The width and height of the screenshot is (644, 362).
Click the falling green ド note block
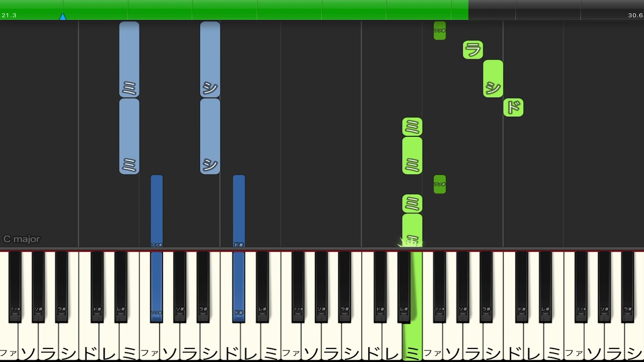513,108
